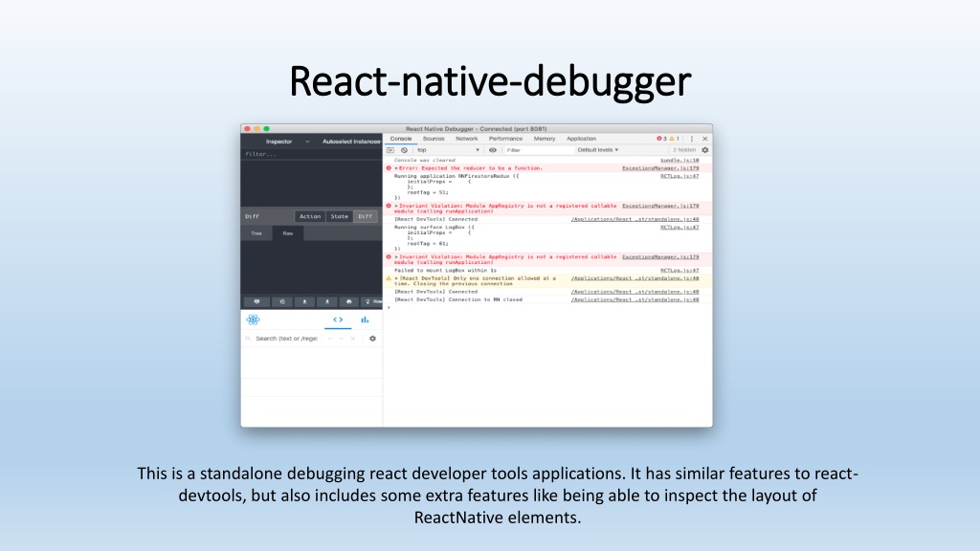Image resolution: width=980 pixels, height=551 pixels.
Task: Select the Raw tab in the Diff panel
Action: point(287,233)
